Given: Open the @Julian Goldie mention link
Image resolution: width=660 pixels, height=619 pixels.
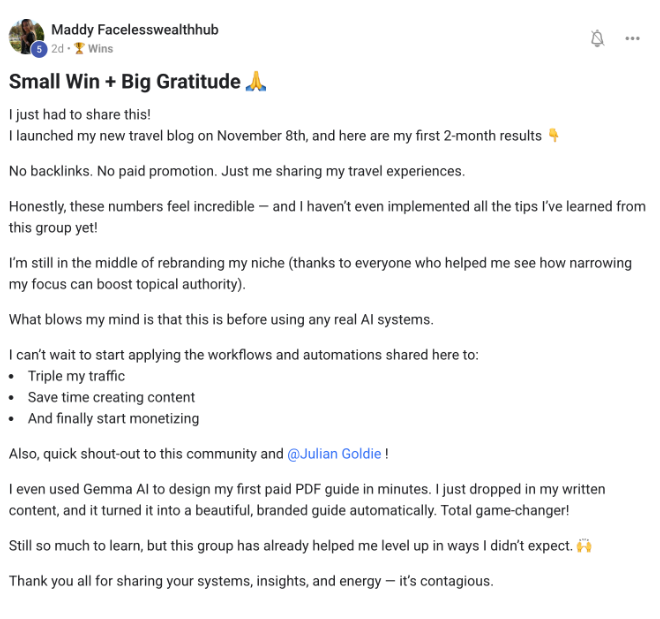Looking at the screenshot, I should click(x=334, y=453).
